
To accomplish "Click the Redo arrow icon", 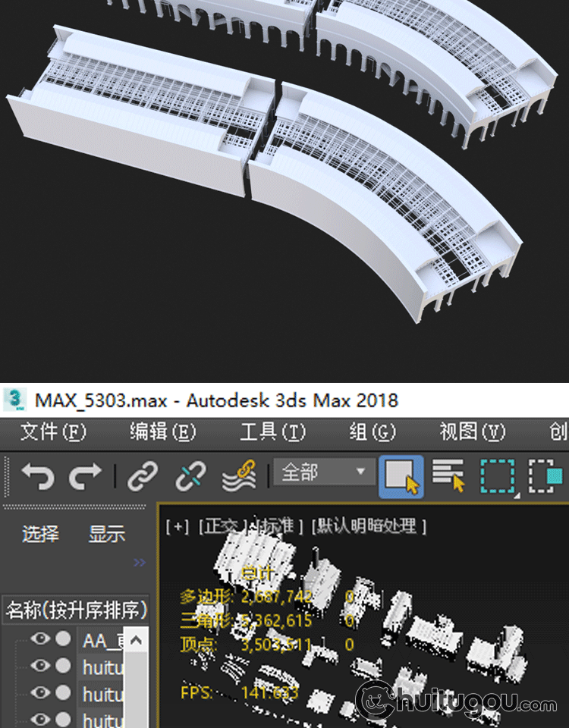I will 85,476.
